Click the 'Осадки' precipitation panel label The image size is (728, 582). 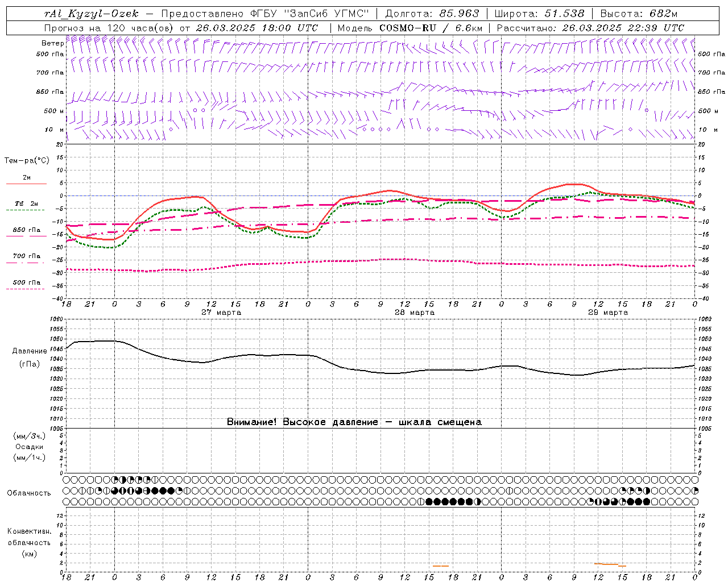point(29,447)
